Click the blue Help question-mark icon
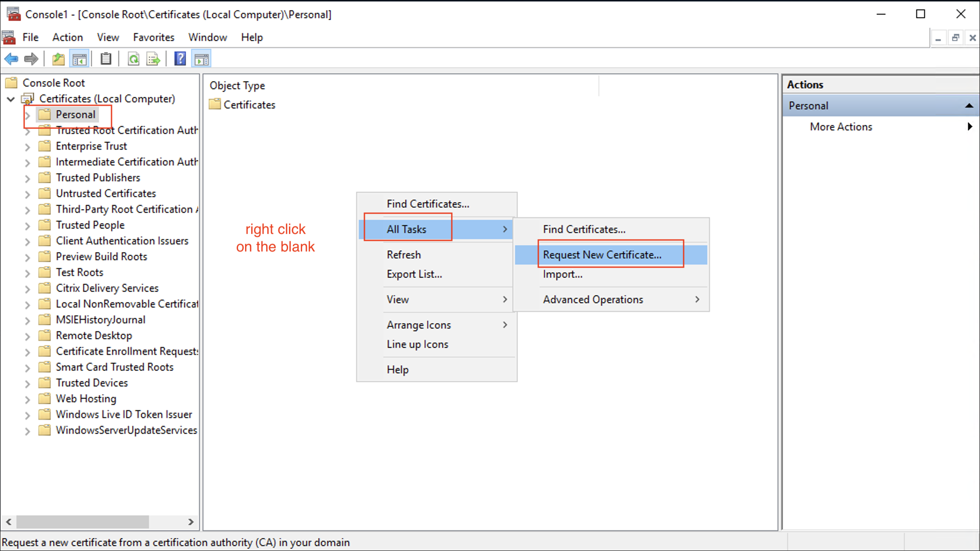Viewport: 980px width, 551px height. pyautogui.click(x=180, y=59)
